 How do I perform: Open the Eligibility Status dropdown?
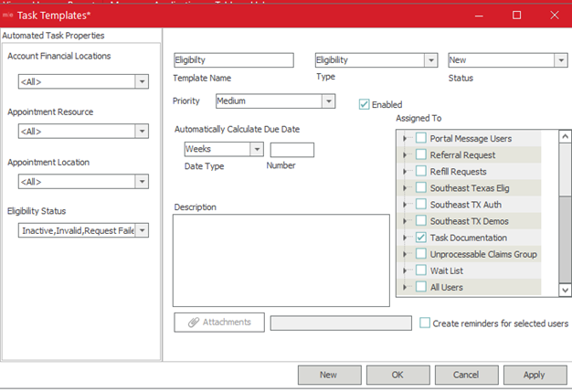point(142,230)
